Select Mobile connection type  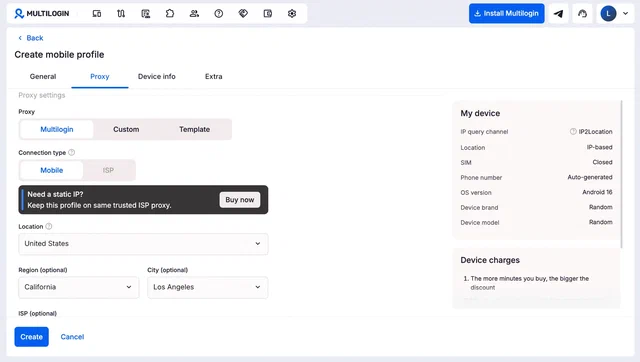tap(51, 170)
